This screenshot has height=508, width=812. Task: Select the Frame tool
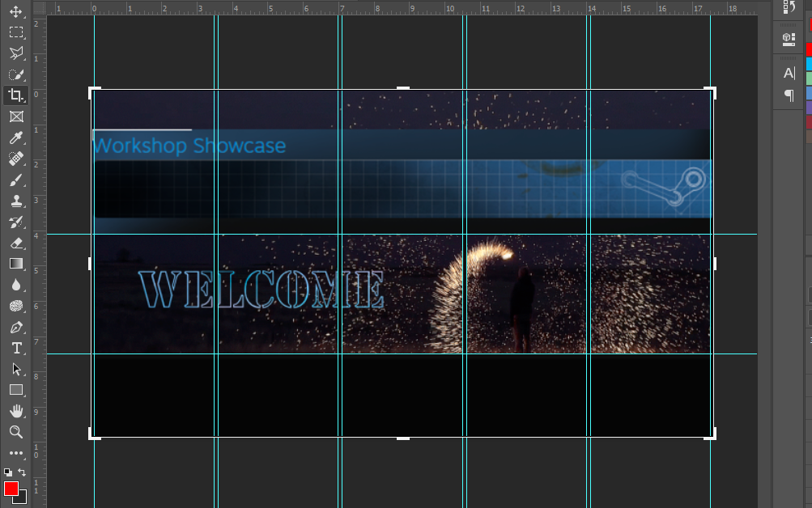(16, 116)
